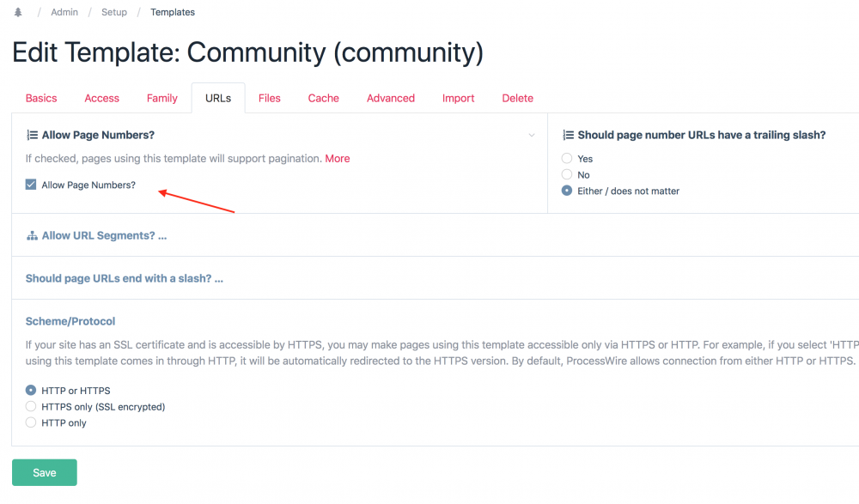
Task: Open the Advanced tab
Action: click(391, 99)
